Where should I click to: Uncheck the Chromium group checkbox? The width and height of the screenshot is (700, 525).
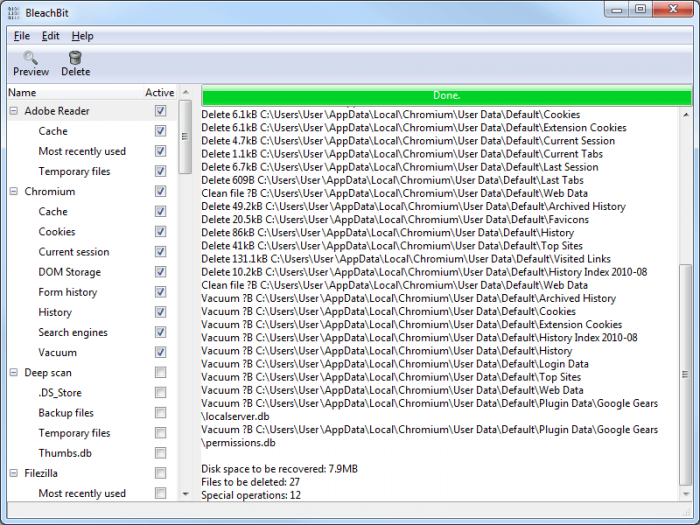click(160, 191)
